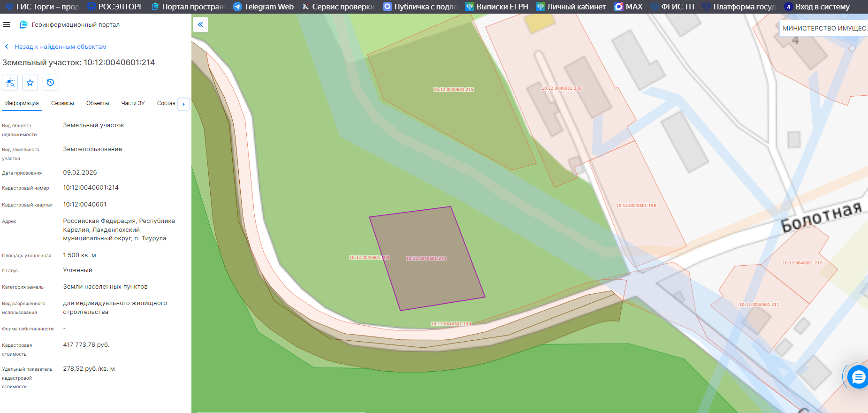
Task: Open the chat bubble widget
Action: pos(858,377)
